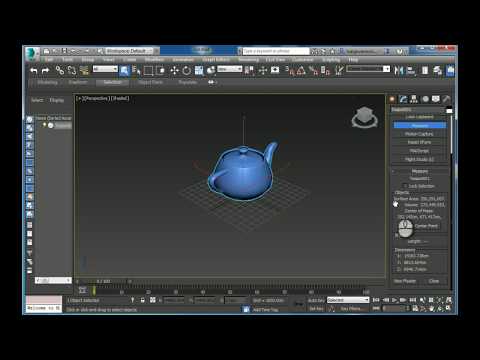Open the Workspace Default dropdown
480x360 pixels.
[129, 51]
